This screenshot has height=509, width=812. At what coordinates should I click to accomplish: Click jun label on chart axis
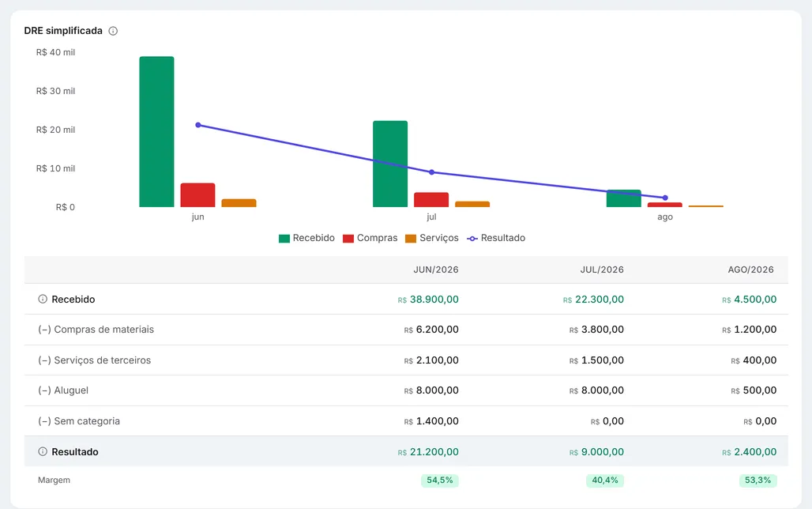click(197, 217)
